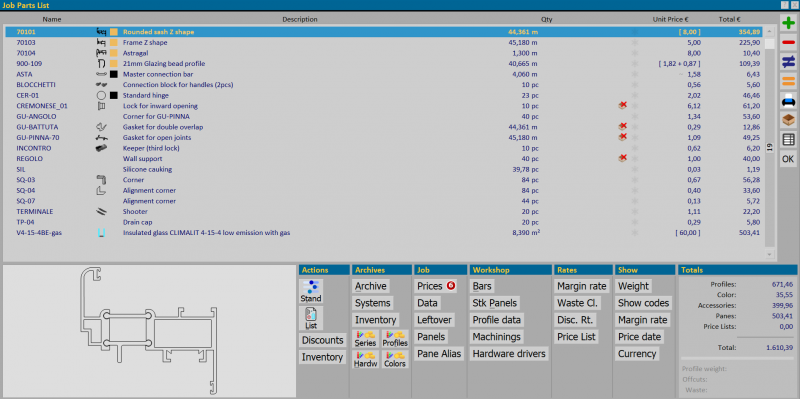800x399 pixels.
Task: Show Currency option
Action: [637, 354]
